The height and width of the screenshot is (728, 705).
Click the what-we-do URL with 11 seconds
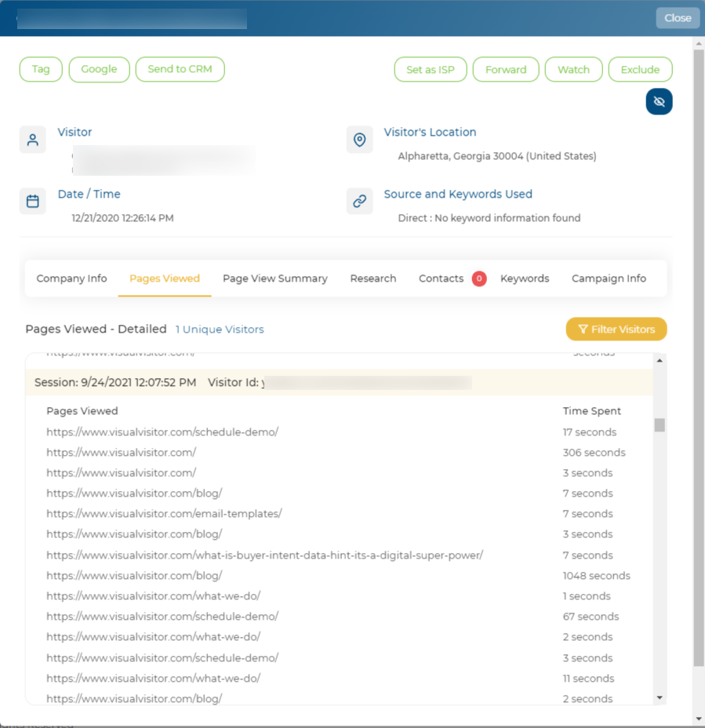click(153, 679)
